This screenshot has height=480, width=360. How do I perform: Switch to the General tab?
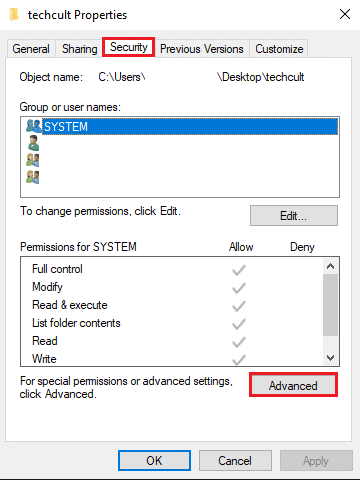(x=31, y=49)
